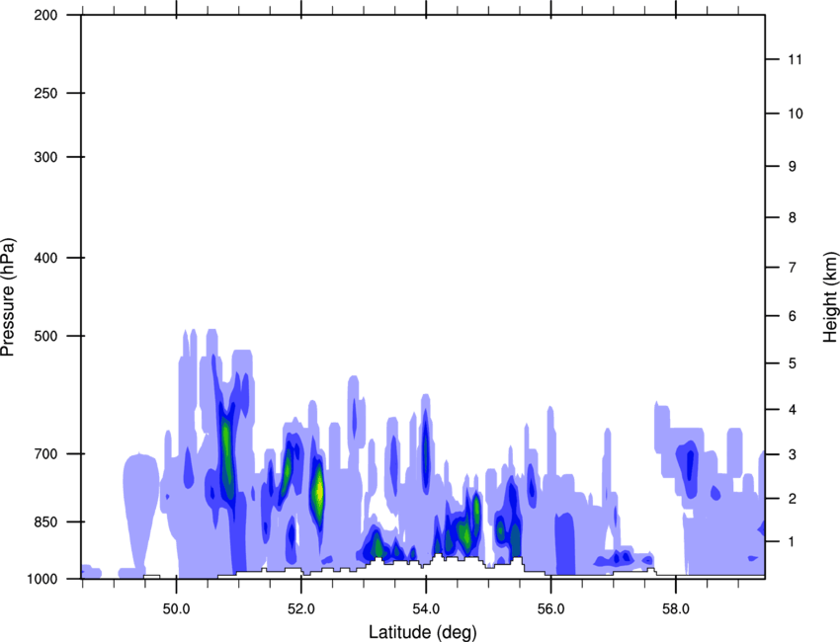Pick the 1 km height label
840x642 pixels.
(x=793, y=542)
